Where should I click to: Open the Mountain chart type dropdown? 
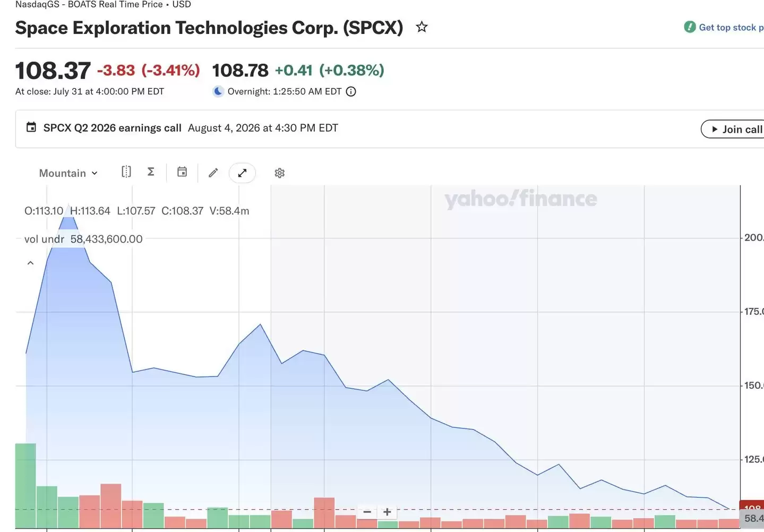click(x=68, y=173)
